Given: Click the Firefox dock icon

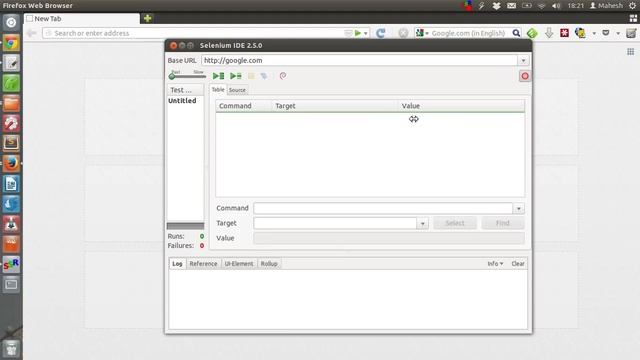Looking at the screenshot, I should click(11, 164).
